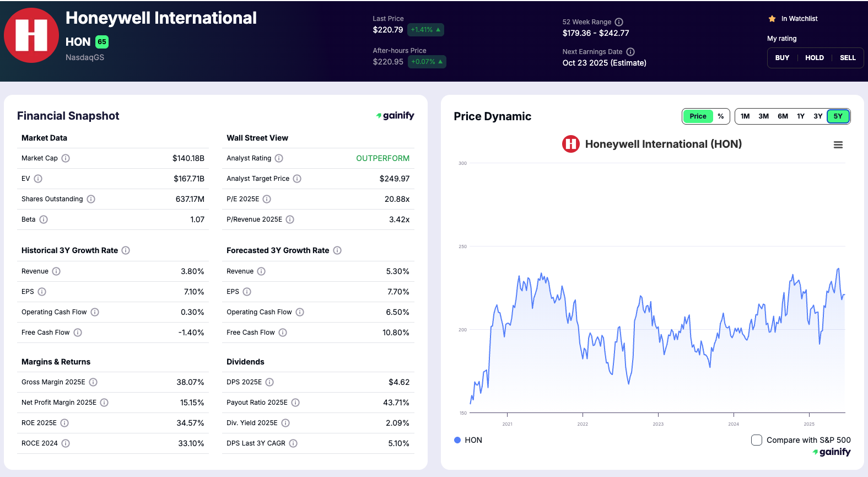
Task: Click gainify logo below the chart
Action: pyautogui.click(x=832, y=452)
